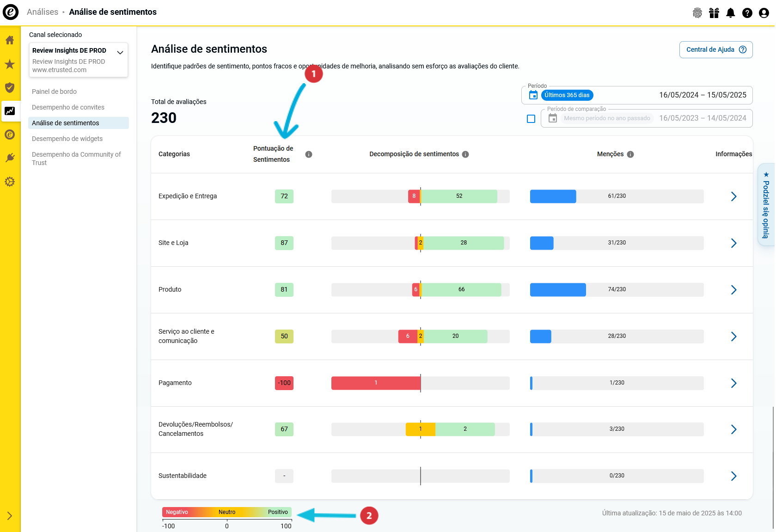Click info icon beside Pontuação de Sentimentos
The height and width of the screenshot is (532, 776).
(309, 154)
